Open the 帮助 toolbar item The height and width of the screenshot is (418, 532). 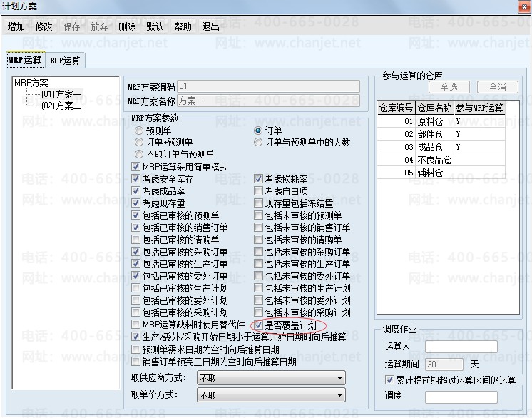pyautogui.click(x=183, y=26)
